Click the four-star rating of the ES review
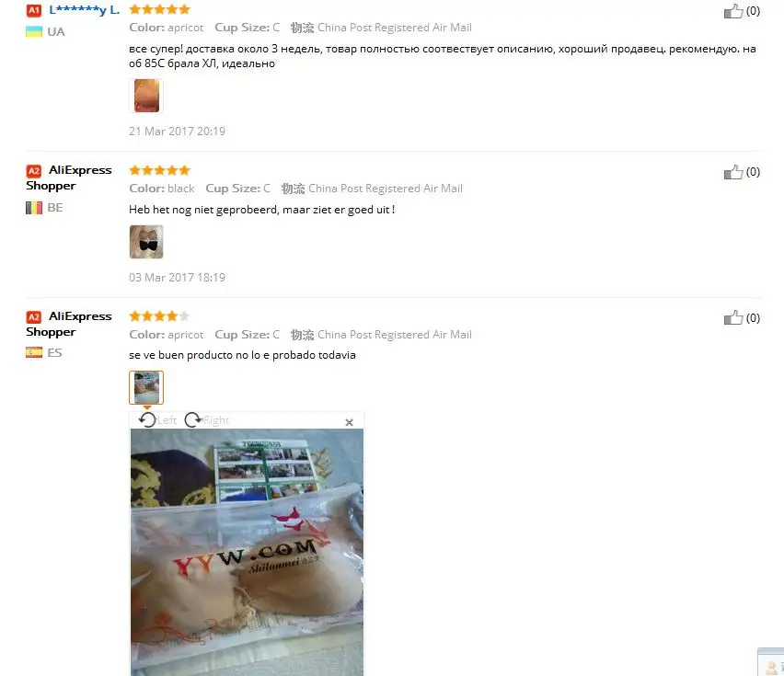Screen dimensions: 784x676 pyautogui.click(x=159, y=315)
